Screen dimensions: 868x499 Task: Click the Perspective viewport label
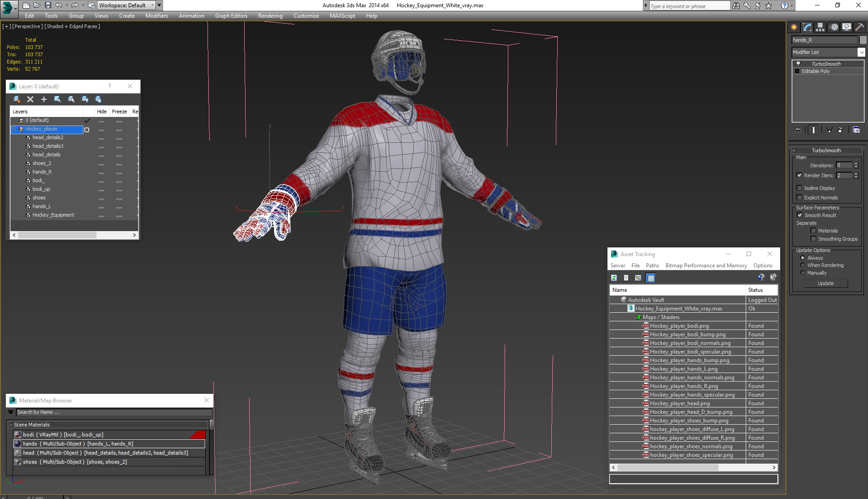click(27, 26)
